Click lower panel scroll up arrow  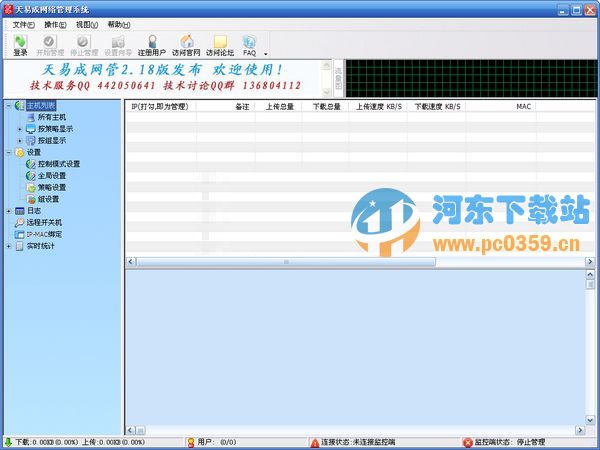click(590, 274)
